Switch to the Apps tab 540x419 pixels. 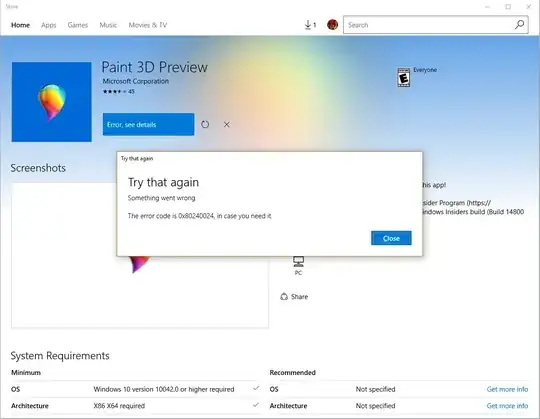[x=49, y=25]
